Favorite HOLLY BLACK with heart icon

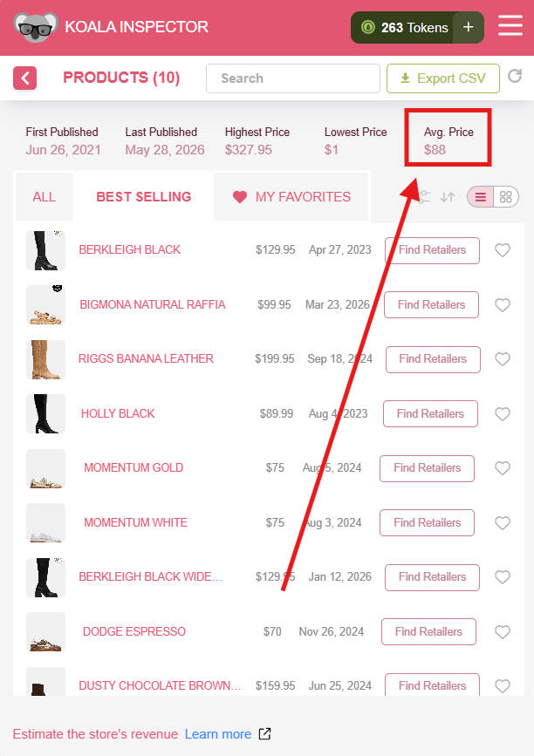pos(503,414)
